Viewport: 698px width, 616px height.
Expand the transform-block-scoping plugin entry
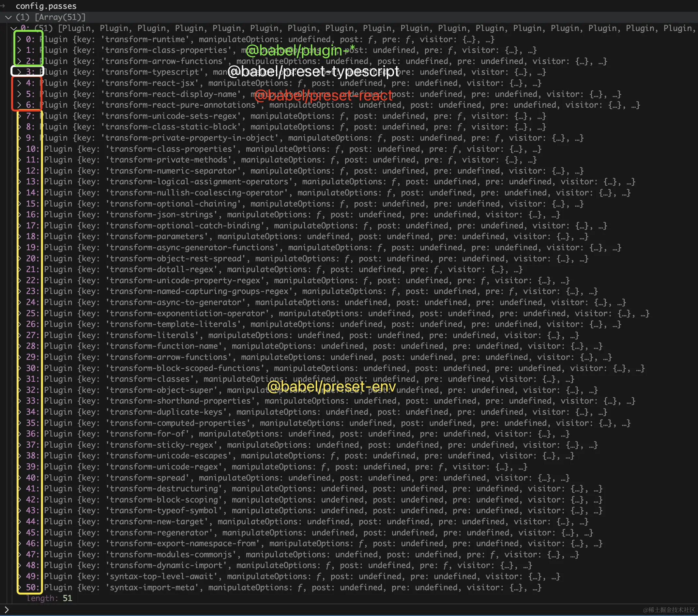click(x=20, y=500)
